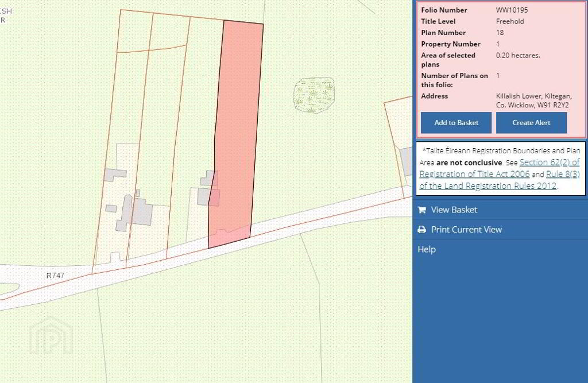Select the large grey building near the road
588x383 pixels.
click(137, 213)
